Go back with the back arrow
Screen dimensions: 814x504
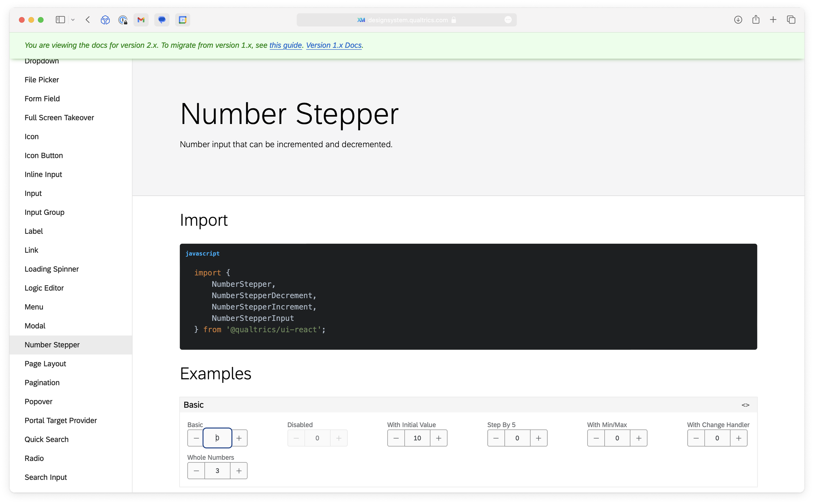click(88, 20)
